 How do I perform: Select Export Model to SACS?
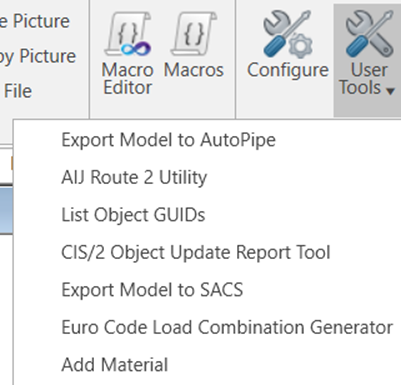coord(152,290)
